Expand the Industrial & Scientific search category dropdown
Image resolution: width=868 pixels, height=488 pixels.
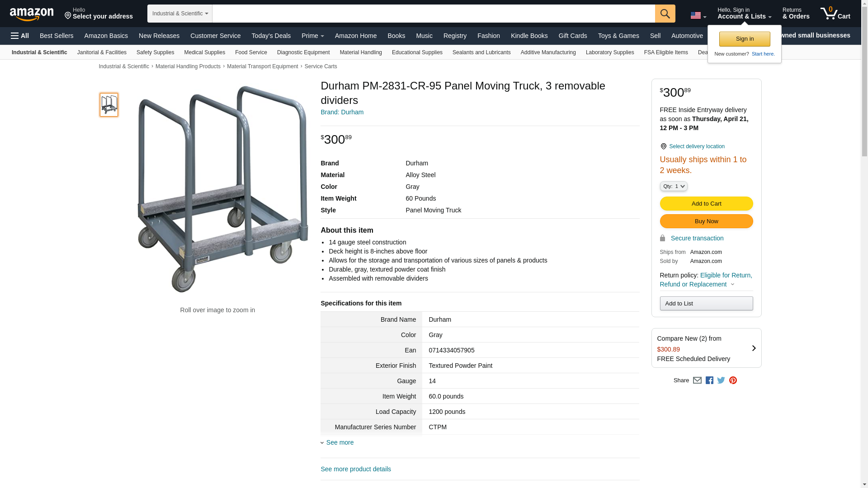point(180,14)
